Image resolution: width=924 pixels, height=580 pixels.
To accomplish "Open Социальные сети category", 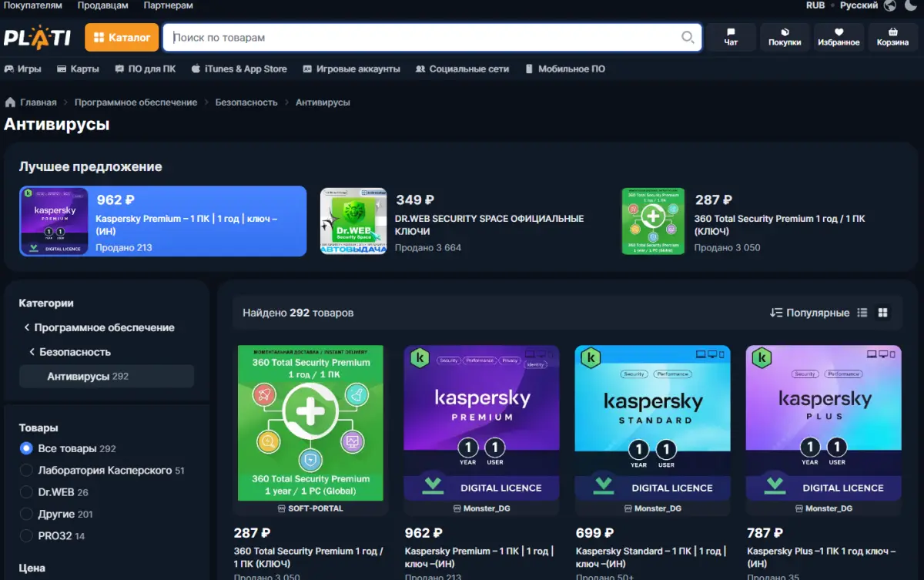I will click(462, 69).
